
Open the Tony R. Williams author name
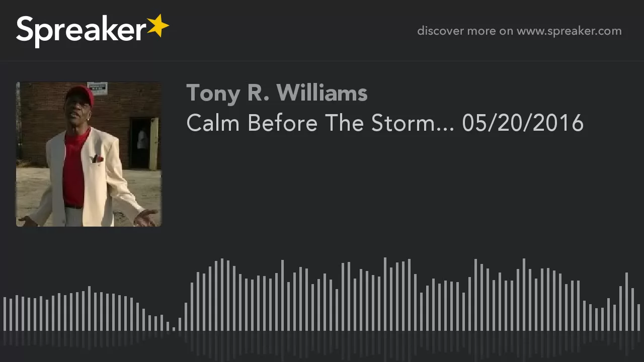pyautogui.click(x=277, y=93)
